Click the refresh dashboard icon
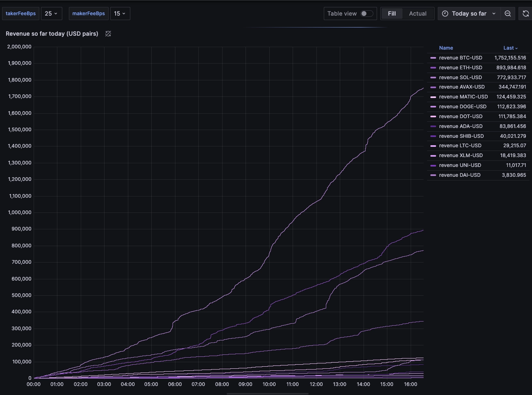 [525, 14]
